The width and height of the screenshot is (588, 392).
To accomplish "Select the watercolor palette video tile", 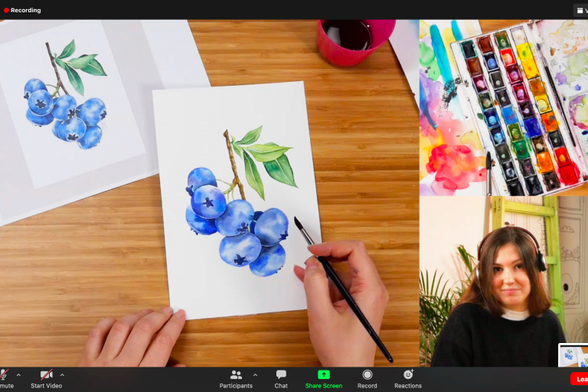I will (x=503, y=107).
